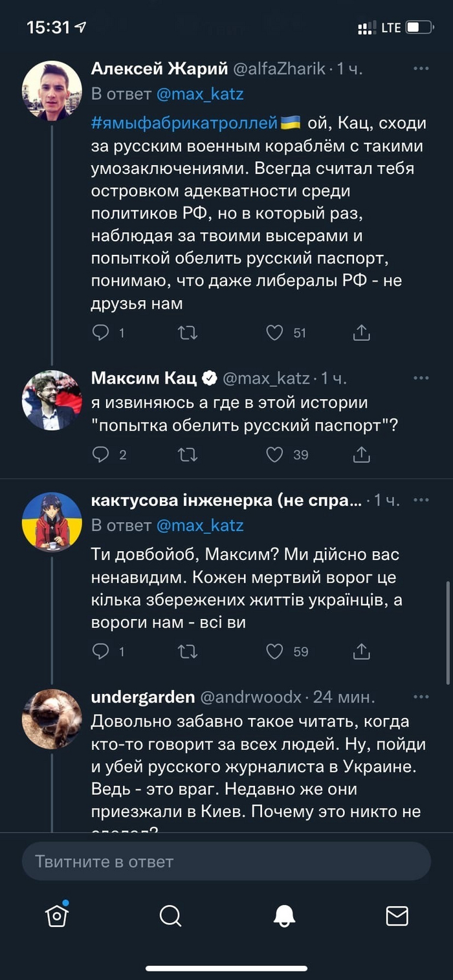Open the Notifications bell tab
This screenshot has width=453, height=980.
[x=284, y=915]
